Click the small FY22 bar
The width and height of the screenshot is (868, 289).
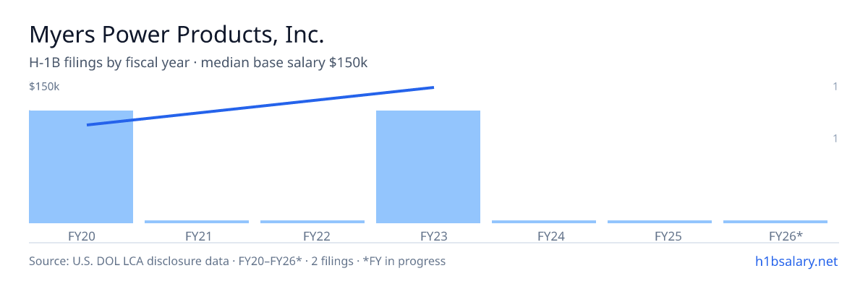point(312,222)
